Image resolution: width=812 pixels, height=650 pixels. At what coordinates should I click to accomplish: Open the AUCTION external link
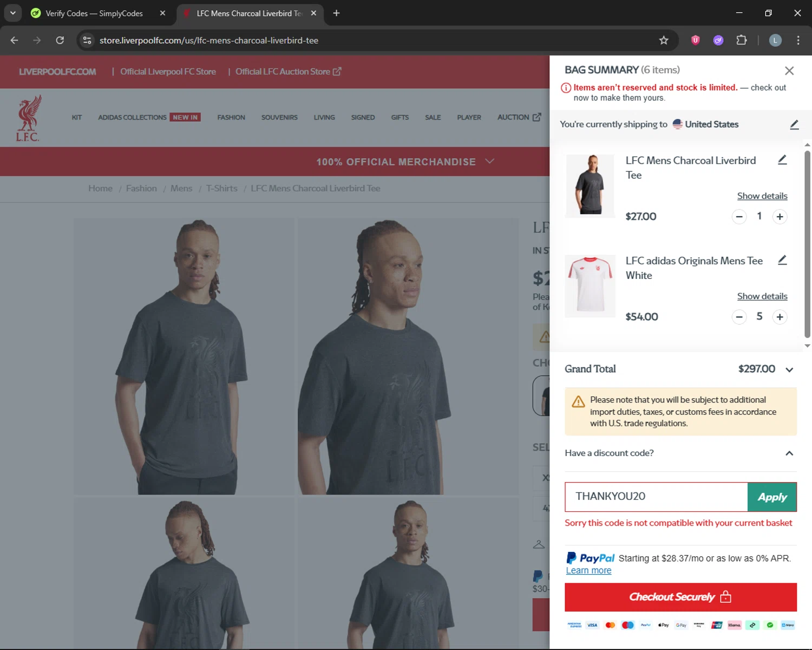pyautogui.click(x=519, y=118)
